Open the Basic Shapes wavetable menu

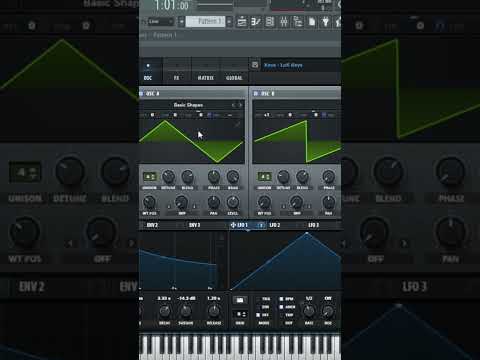pyautogui.click(x=188, y=105)
